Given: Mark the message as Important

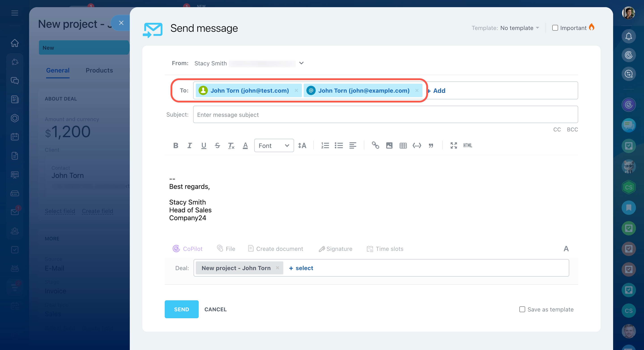Looking at the screenshot, I should [555, 28].
